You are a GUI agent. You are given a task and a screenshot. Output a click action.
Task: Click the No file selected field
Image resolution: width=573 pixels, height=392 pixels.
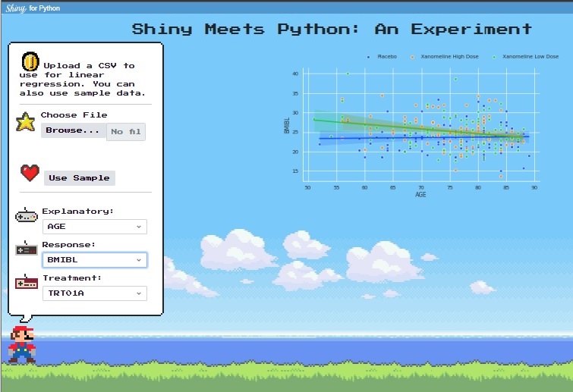tap(126, 132)
